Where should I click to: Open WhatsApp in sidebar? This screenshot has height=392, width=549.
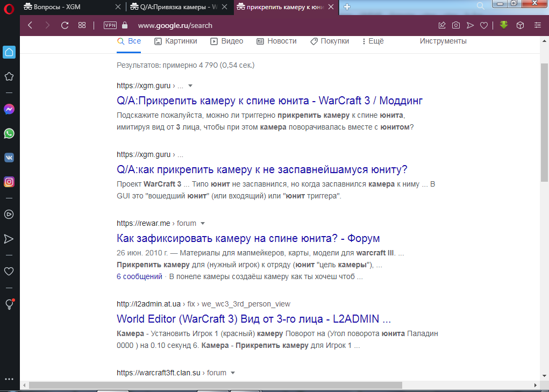(9, 134)
